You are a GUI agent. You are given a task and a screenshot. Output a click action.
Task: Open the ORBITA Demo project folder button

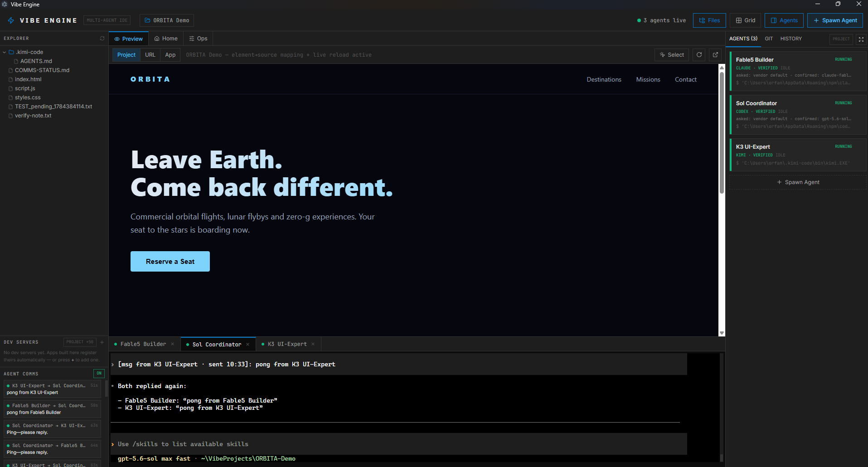(167, 20)
